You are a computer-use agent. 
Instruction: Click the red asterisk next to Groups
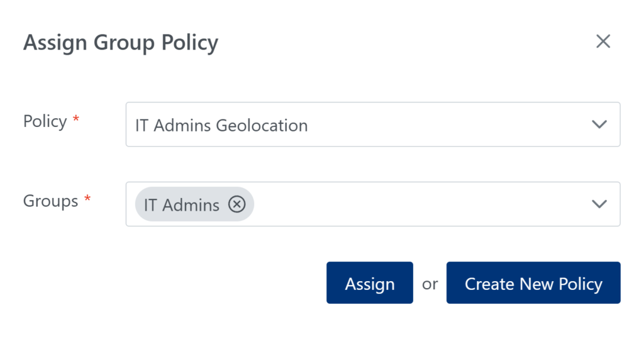point(87,200)
